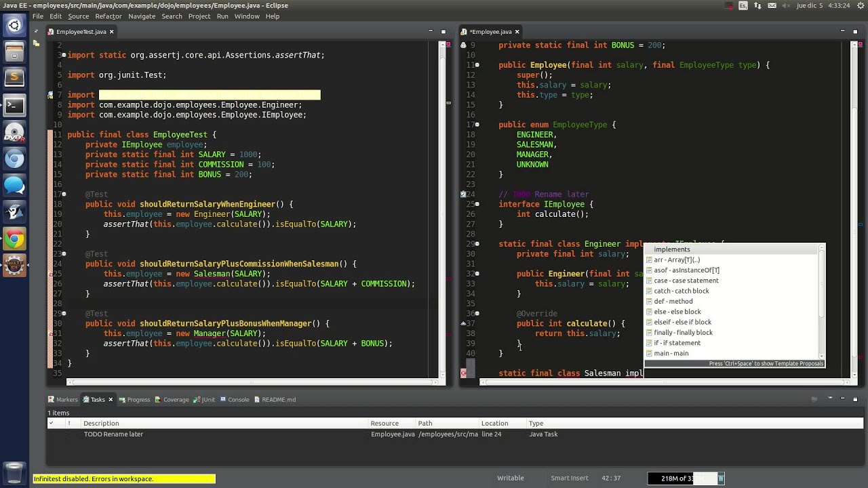Open the File menu
Viewport: 868px width, 488px height.
[38, 16]
